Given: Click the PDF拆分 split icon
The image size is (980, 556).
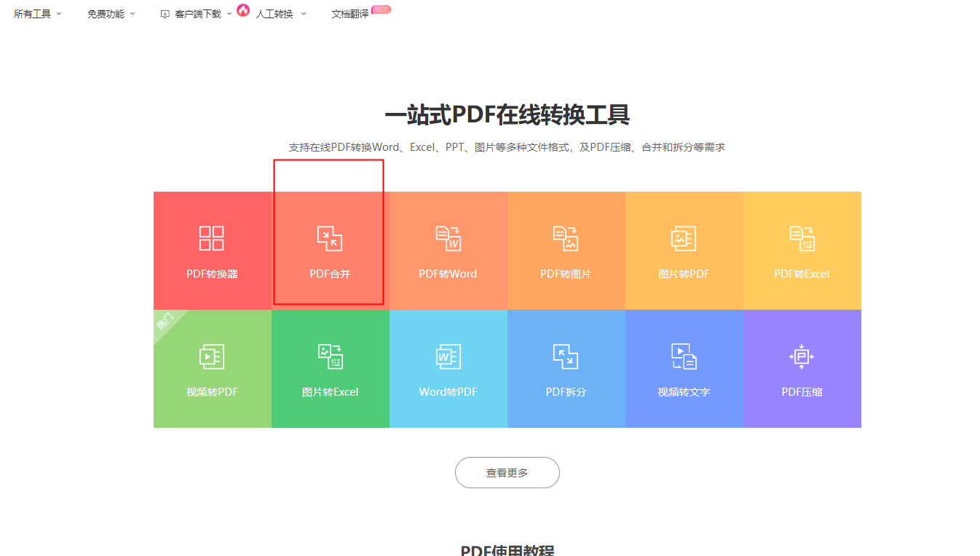Looking at the screenshot, I should (x=566, y=356).
